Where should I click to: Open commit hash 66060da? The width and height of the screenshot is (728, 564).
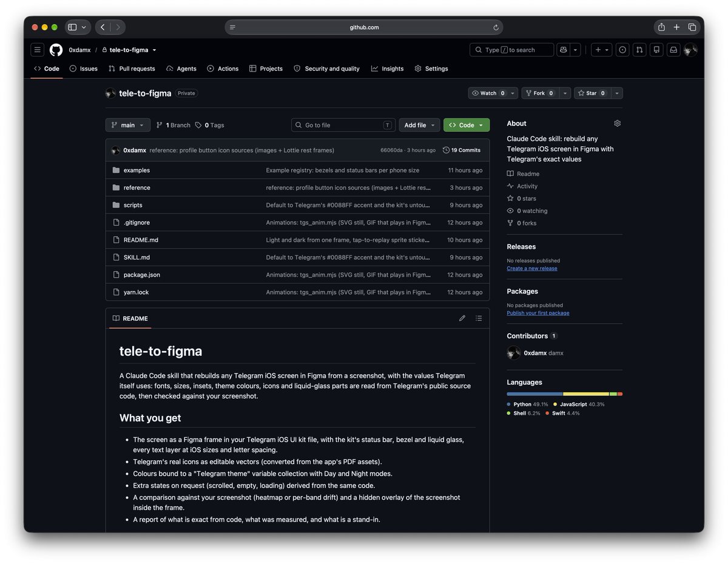(x=391, y=150)
